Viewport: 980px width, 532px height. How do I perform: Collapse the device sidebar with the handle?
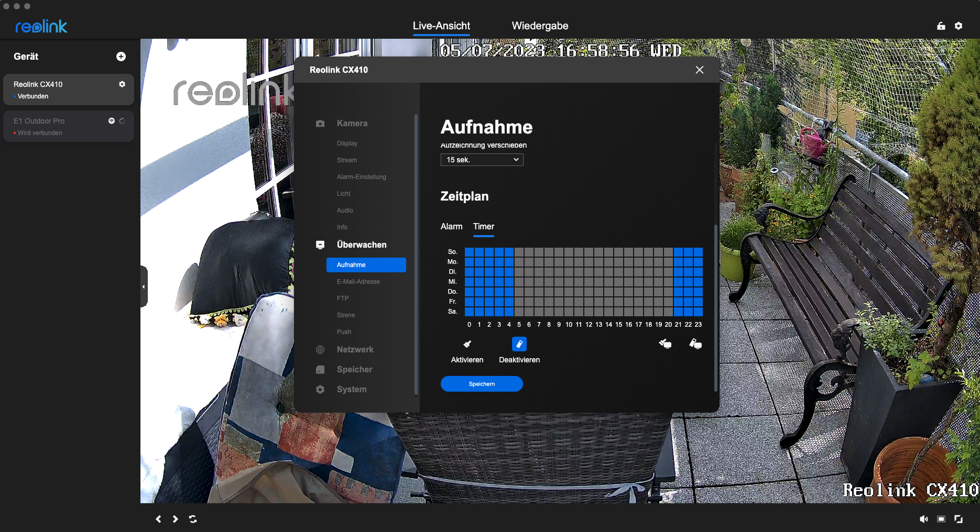click(144, 286)
